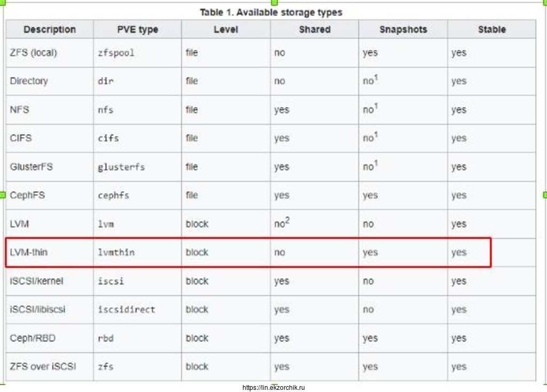Screen dimensions: 547x392
Task: Click the iscsidirect PVE type cell
Action: [x=127, y=310]
